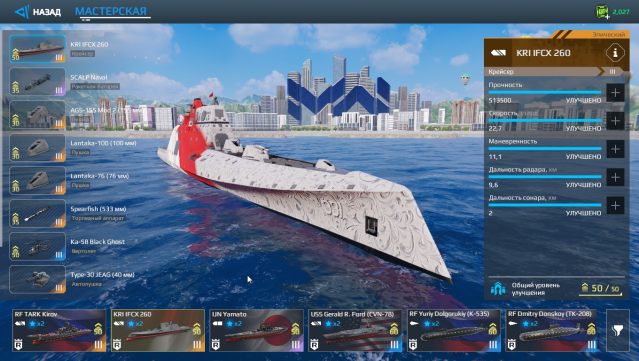Open the ship filter funnel icon
The width and height of the screenshot is (639, 361).
click(x=618, y=330)
